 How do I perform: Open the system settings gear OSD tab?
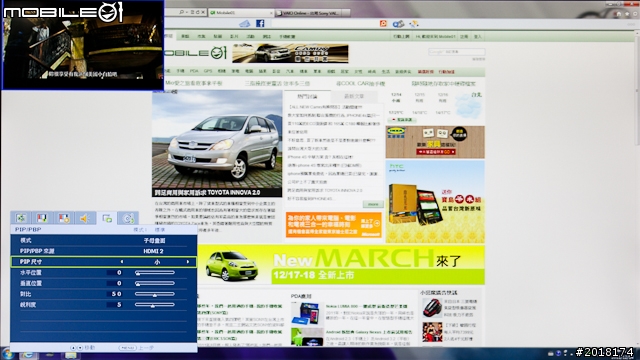pyautogui.click(x=128, y=219)
